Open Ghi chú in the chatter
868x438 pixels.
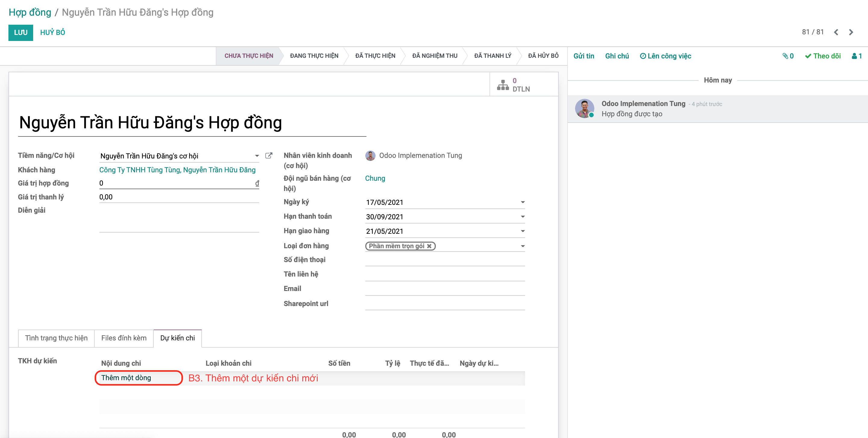click(617, 56)
